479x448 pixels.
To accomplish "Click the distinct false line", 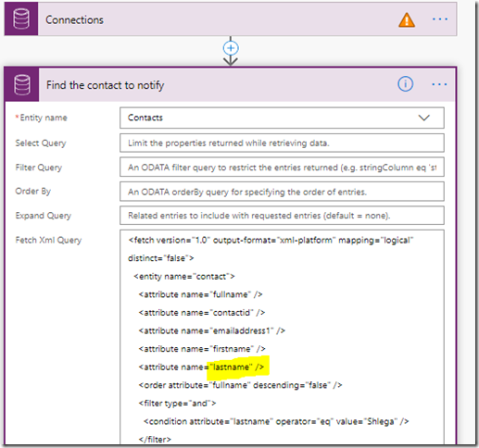I will pyautogui.click(x=161, y=258).
